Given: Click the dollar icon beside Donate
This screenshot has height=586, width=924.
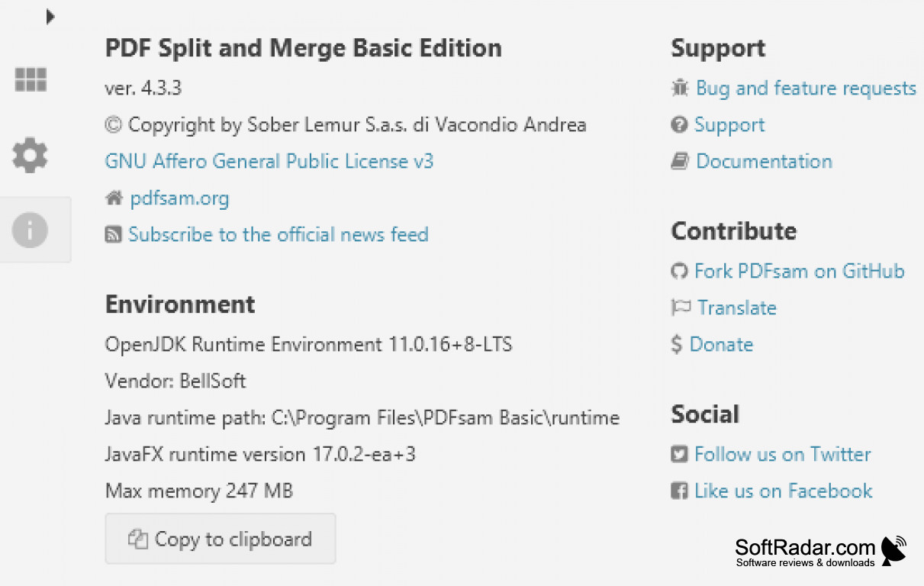Looking at the screenshot, I should pyautogui.click(x=676, y=344).
